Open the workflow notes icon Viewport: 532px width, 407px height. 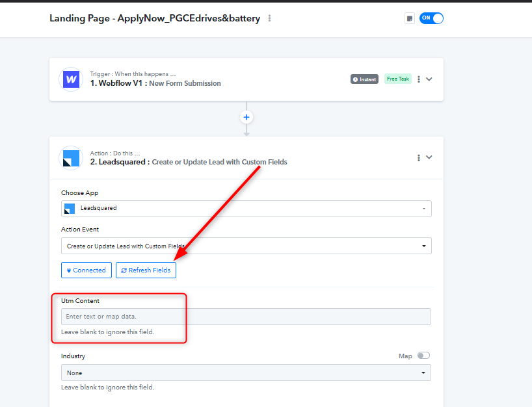coord(410,18)
